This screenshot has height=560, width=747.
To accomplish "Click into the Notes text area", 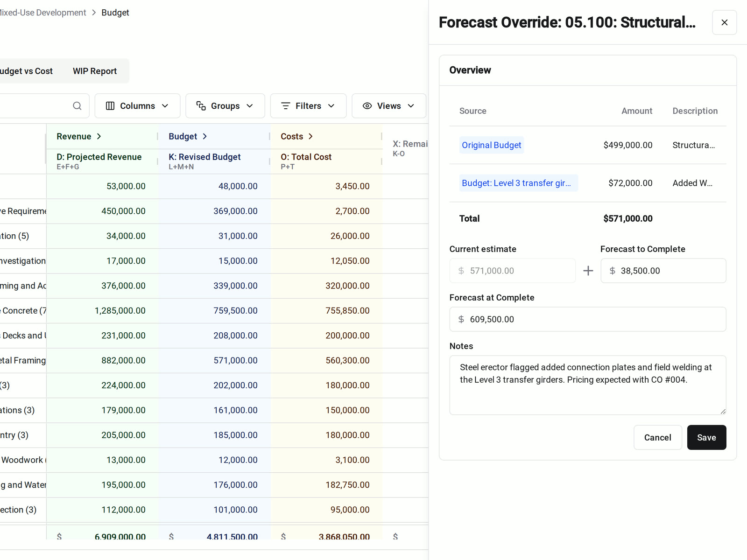I will (588, 385).
